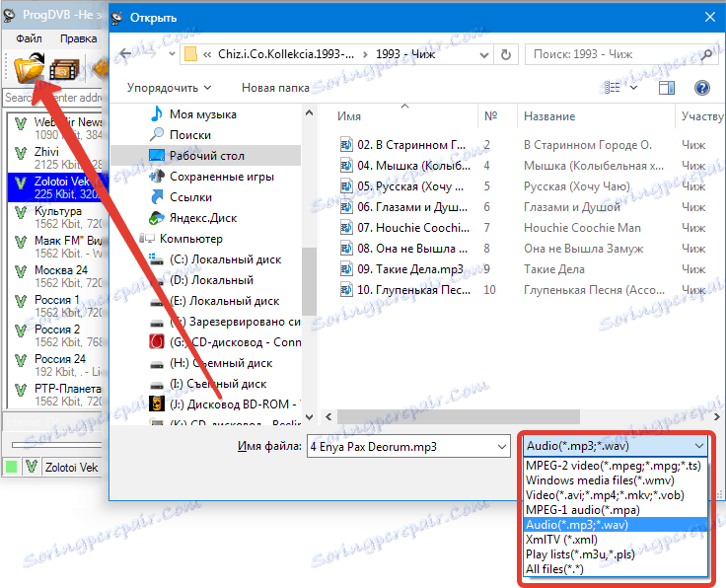Click the open file folder icon in ProgDVB toolbar
726x588 pixels.
(29, 68)
